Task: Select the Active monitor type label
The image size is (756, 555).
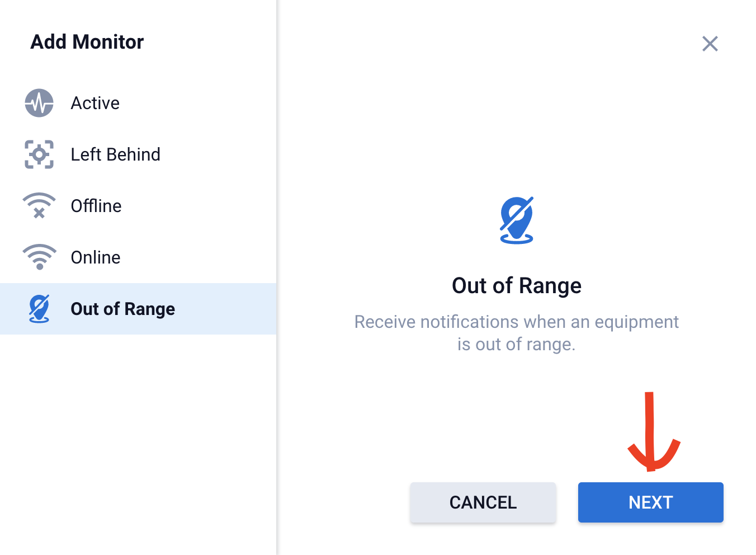Action: pyautogui.click(x=95, y=103)
